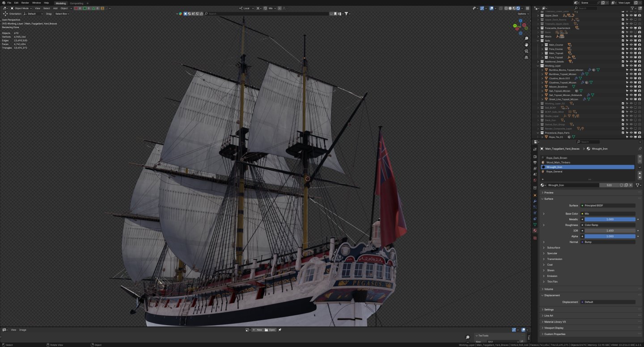Select the Main_Course collection row
Viewport: 644px width, 347px height.
(x=556, y=45)
